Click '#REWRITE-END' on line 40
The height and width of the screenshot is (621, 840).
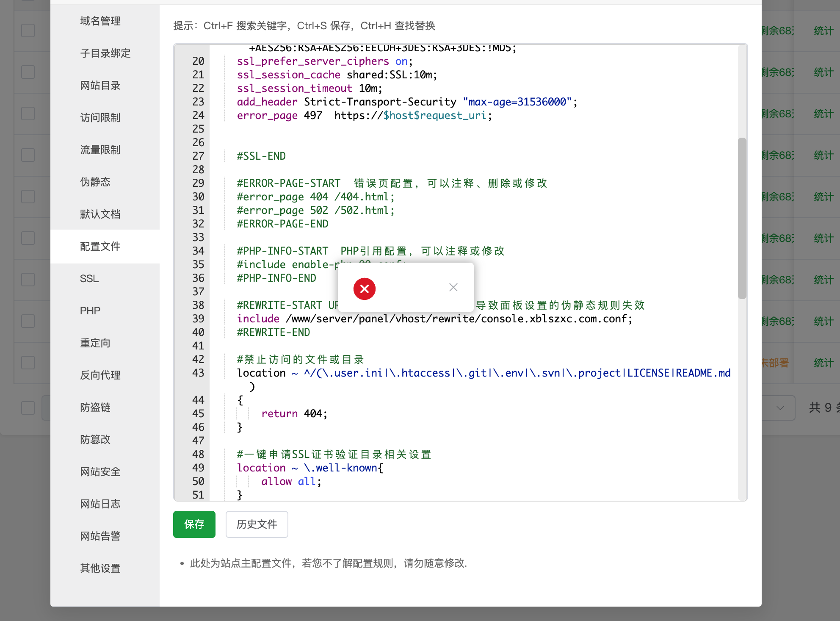click(274, 332)
